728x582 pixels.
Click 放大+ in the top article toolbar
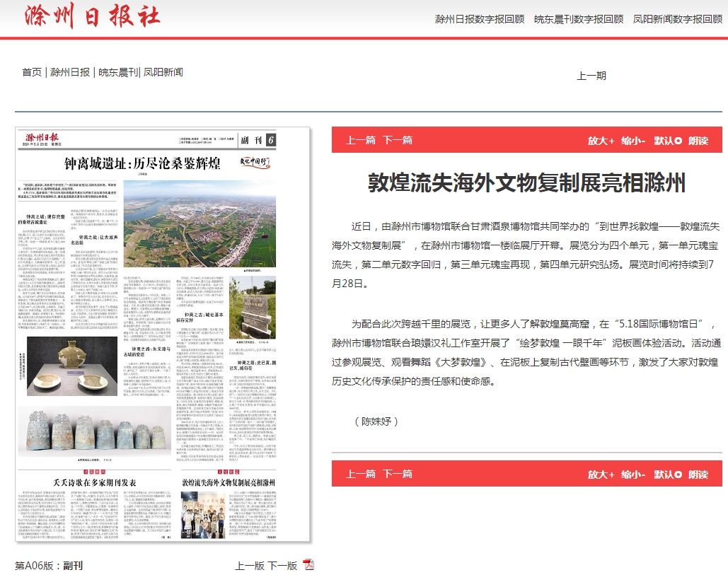(601, 140)
